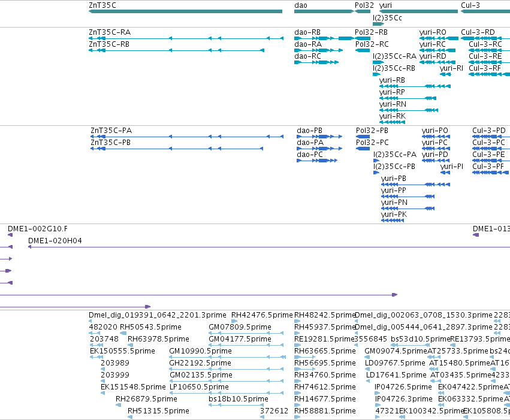Click the DME1-020H04 clone label
This screenshot has height=420, width=510.
[x=55, y=241]
